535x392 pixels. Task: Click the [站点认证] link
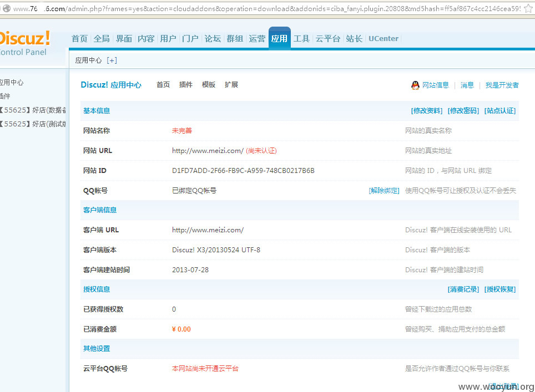[500, 111]
